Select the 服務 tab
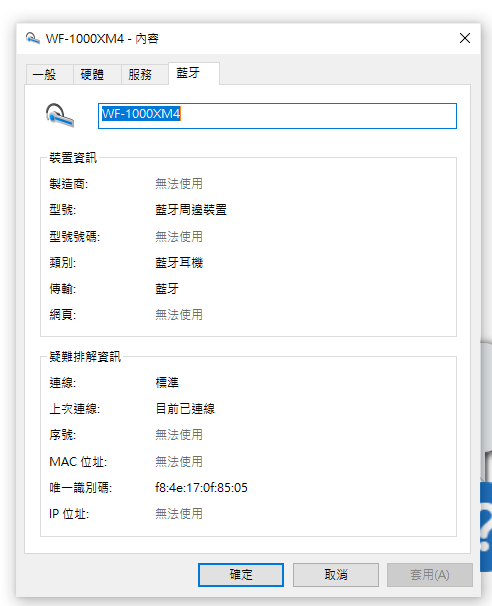Image resolution: width=492 pixels, height=606 pixels. [x=145, y=74]
